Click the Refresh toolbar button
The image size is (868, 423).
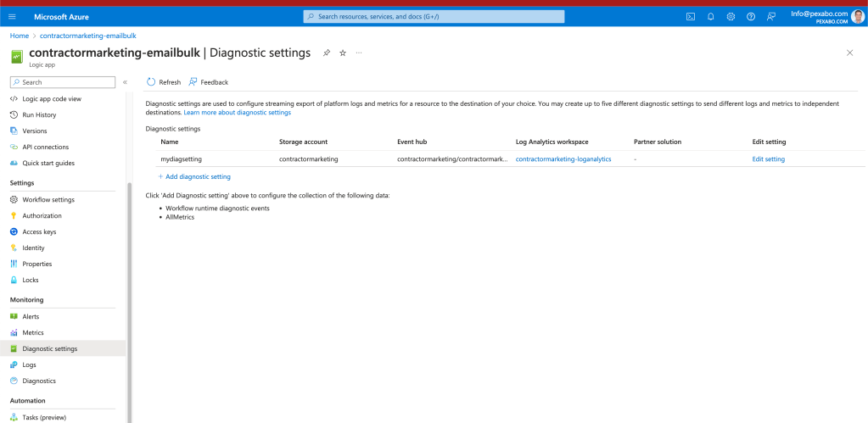coord(163,82)
